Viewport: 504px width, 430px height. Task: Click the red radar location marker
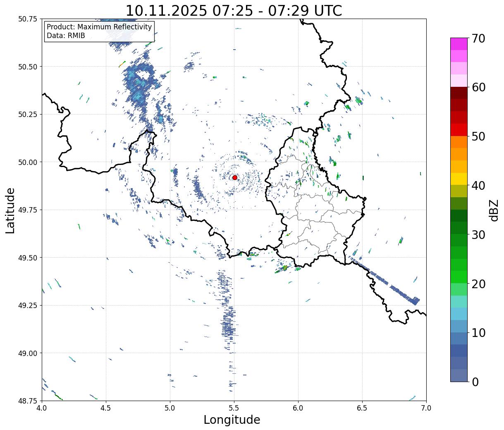(234, 177)
